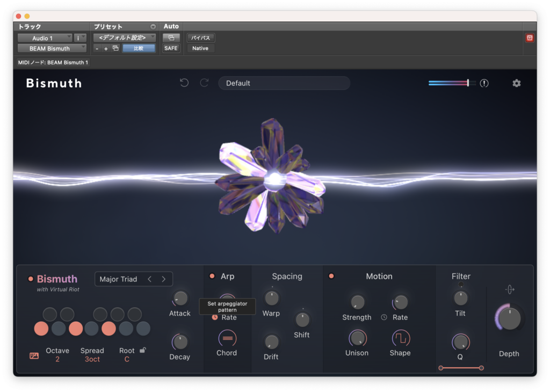Click the Unison knob

(x=357, y=338)
